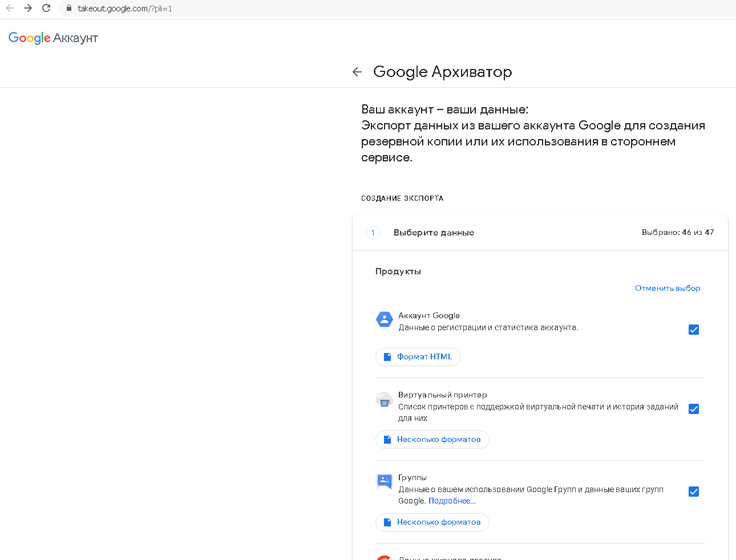Open the Формат HTML button

[x=418, y=357]
